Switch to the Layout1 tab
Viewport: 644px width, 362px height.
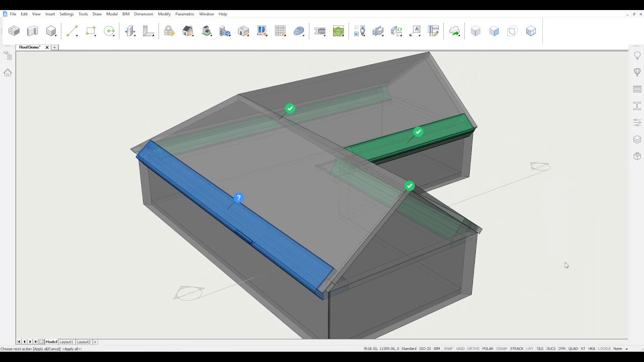pos(66,342)
